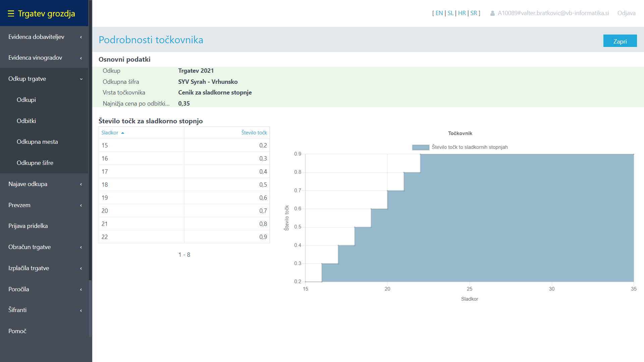Click the Zapri button
The height and width of the screenshot is (362, 644).
pos(620,41)
